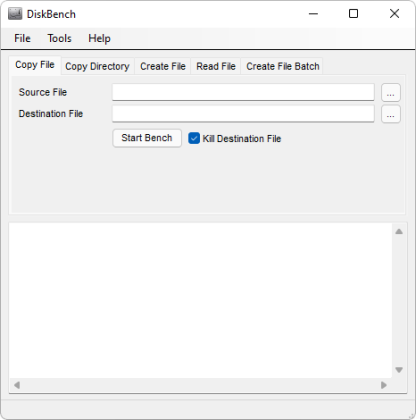
Task: Open the Destination File browse button
Action: (x=391, y=114)
